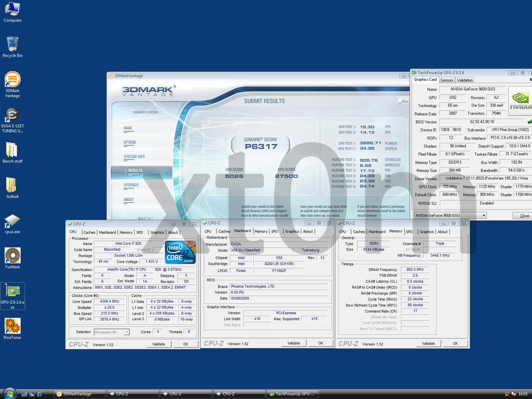Image resolution: width=532 pixels, height=399 pixels.
Task: Launch cpuz.exe from the desktop
Action: (x=12, y=224)
